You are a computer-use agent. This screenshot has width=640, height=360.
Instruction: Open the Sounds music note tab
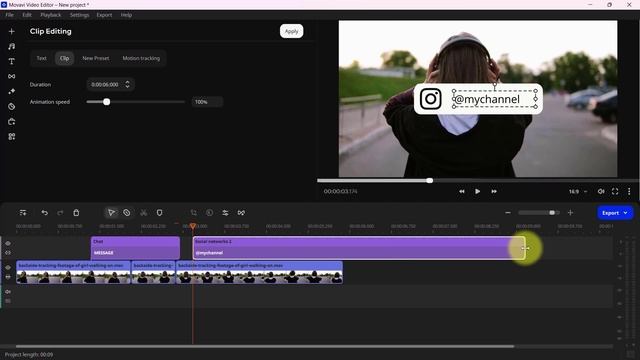(x=11, y=47)
